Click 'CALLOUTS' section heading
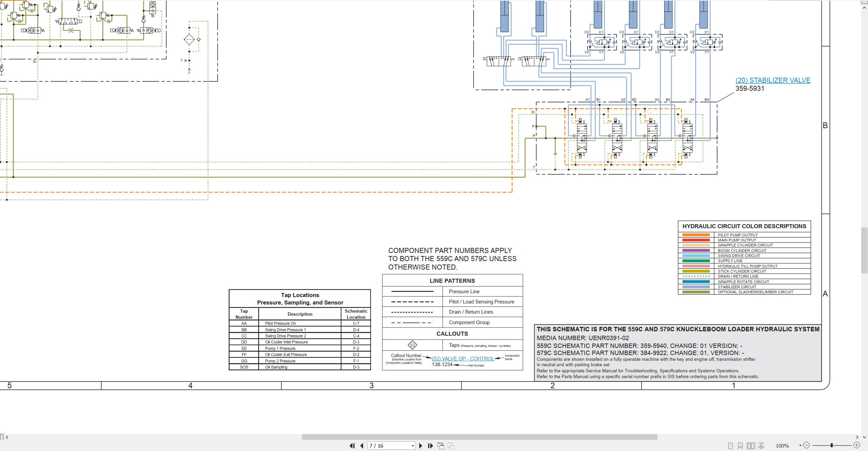The image size is (868, 451). 452,334
